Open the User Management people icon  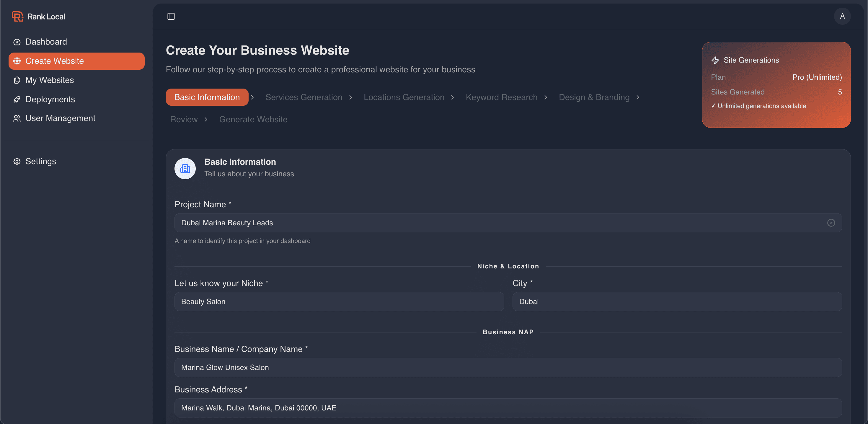17,118
